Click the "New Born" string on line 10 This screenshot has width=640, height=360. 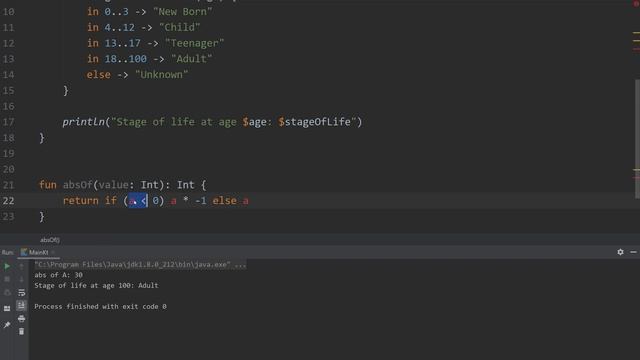coord(182,12)
